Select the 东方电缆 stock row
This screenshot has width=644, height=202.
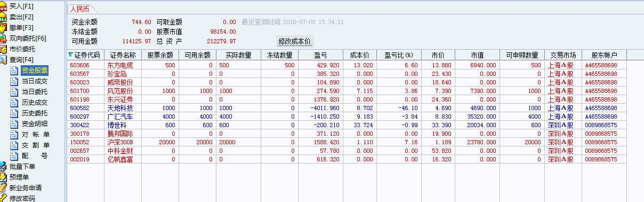(347, 65)
